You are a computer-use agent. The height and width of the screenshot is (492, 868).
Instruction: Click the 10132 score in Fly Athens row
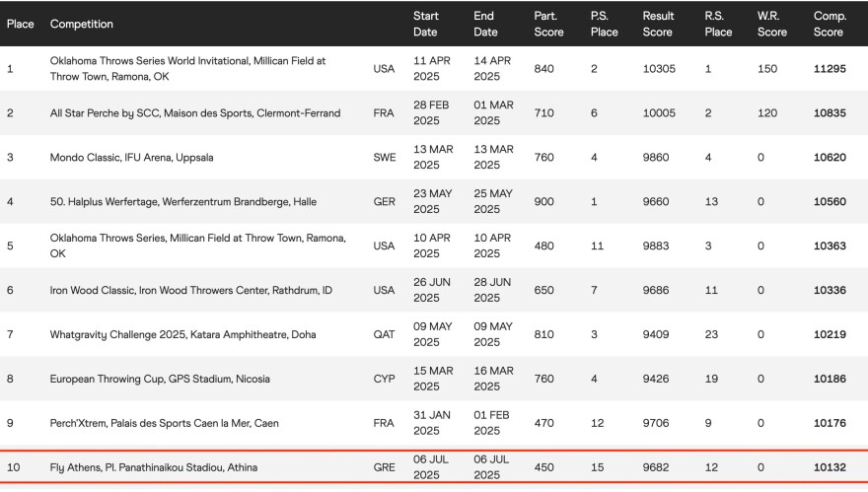click(830, 468)
